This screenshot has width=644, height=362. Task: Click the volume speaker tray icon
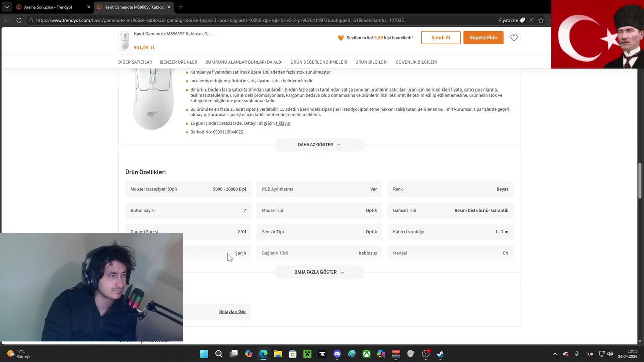(x=610, y=354)
